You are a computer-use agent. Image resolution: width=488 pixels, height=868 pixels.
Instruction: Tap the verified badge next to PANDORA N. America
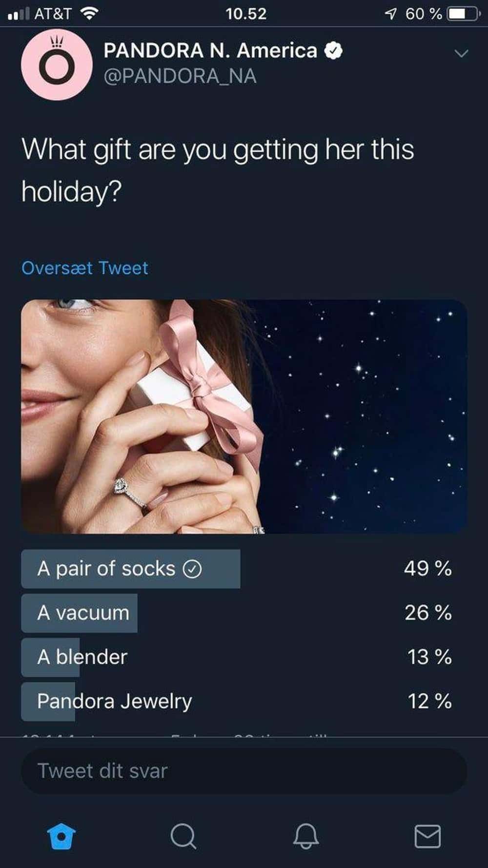pyautogui.click(x=333, y=50)
